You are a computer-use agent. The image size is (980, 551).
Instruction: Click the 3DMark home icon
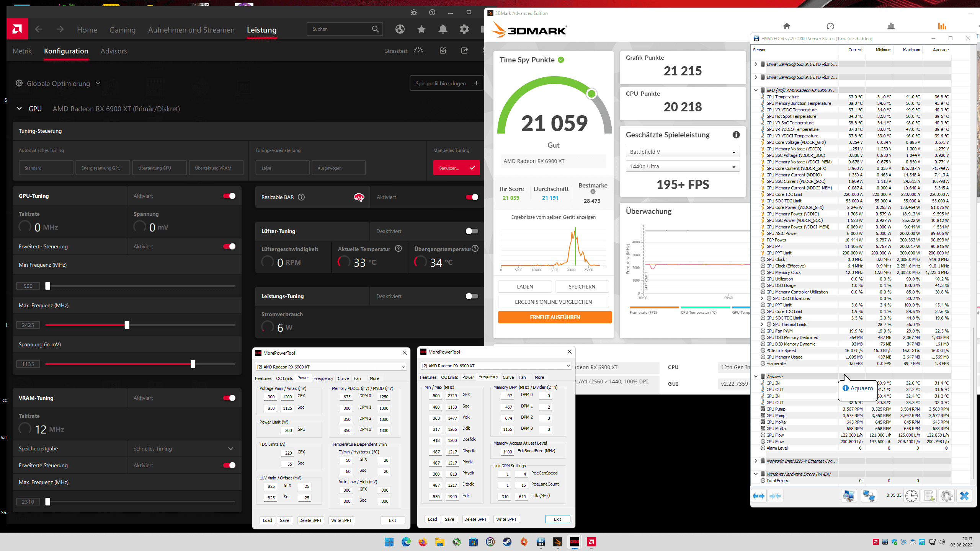point(787,26)
